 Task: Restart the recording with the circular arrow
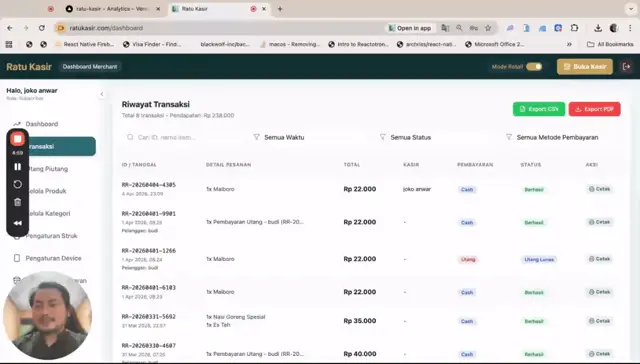(x=18, y=184)
